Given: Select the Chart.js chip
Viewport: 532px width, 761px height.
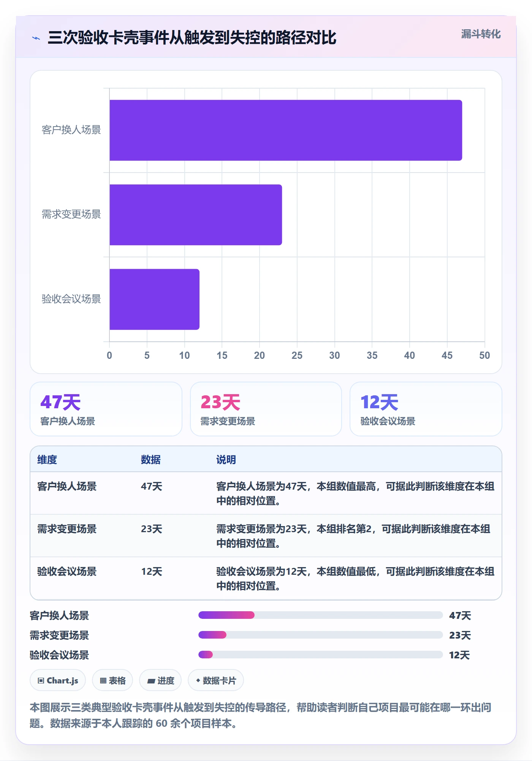Looking at the screenshot, I should click(x=58, y=680).
